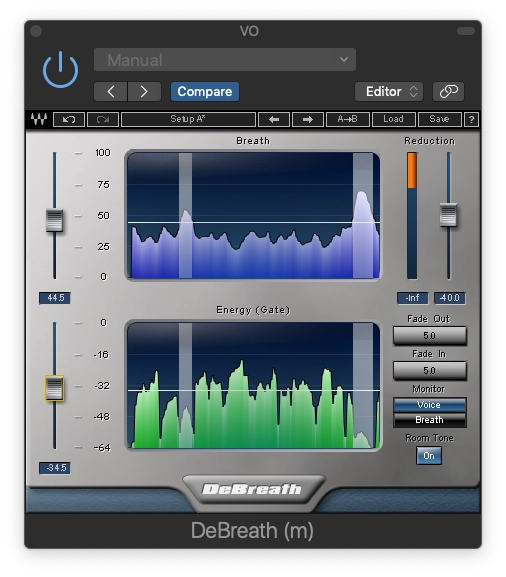Open the Setup A preset menu
Image resolution: width=506 pixels, height=577 pixels.
pos(188,120)
